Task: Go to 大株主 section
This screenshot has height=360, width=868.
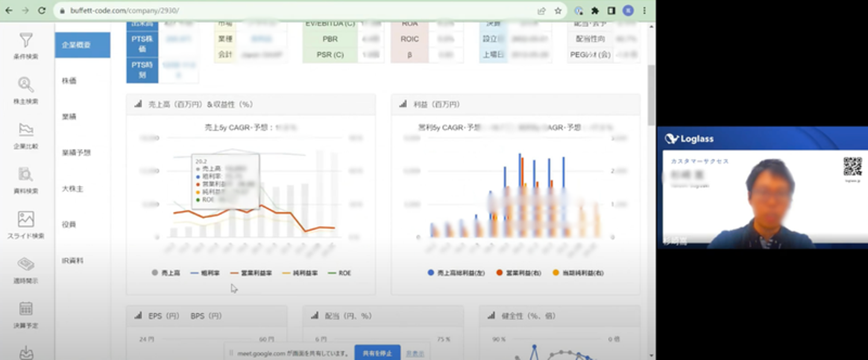Action: pyautogui.click(x=73, y=189)
